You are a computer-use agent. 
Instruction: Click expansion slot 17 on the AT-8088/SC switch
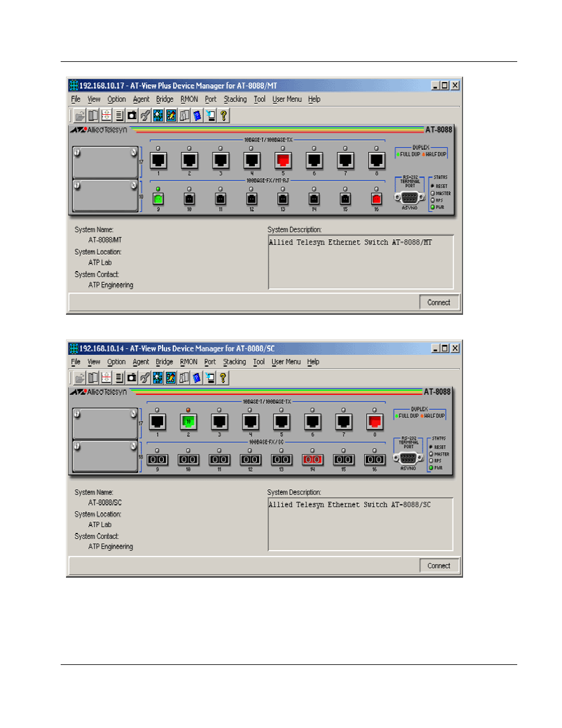point(105,424)
